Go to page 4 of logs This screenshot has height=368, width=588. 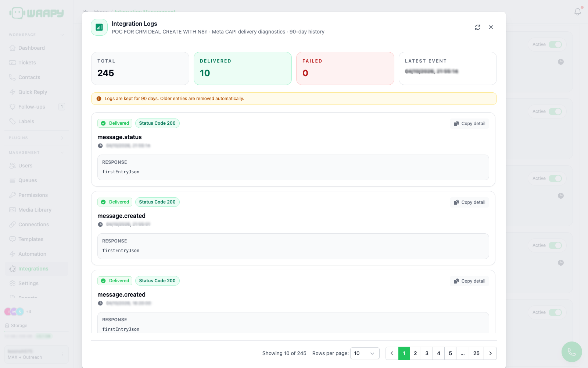(439, 353)
